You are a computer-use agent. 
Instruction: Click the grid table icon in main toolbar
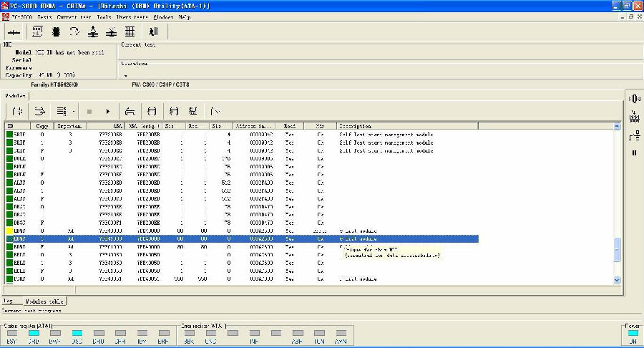pos(130,32)
